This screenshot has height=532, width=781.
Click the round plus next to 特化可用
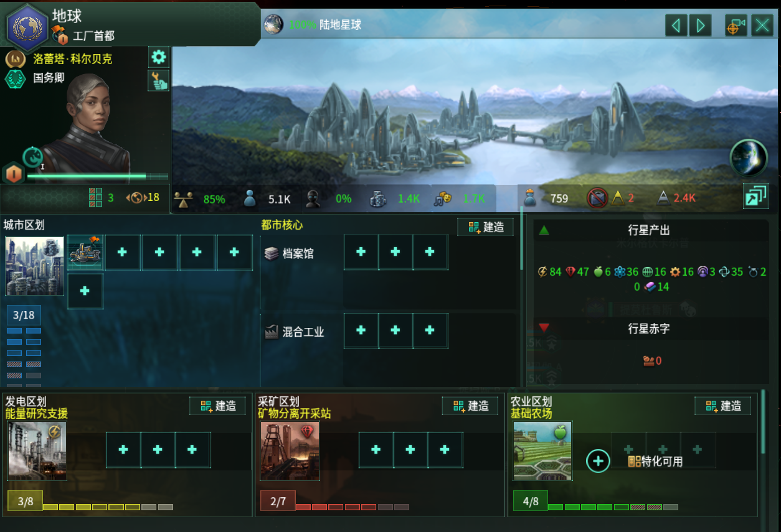[598, 461]
